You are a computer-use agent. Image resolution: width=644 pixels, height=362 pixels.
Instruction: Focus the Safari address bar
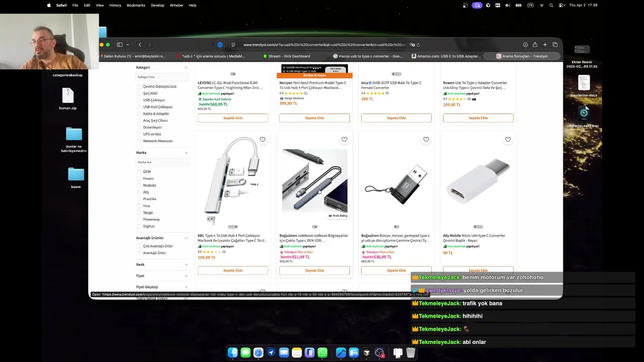tap(325, 45)
